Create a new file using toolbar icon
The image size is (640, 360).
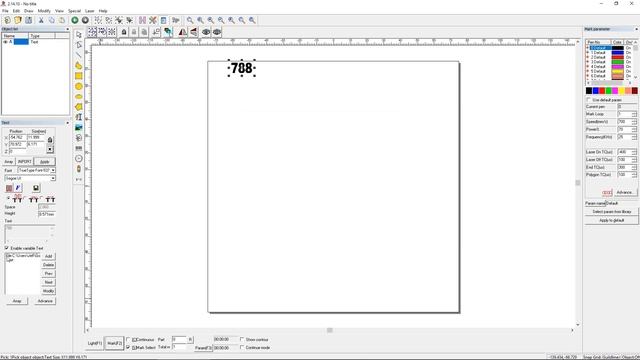(x=7, y=20)
